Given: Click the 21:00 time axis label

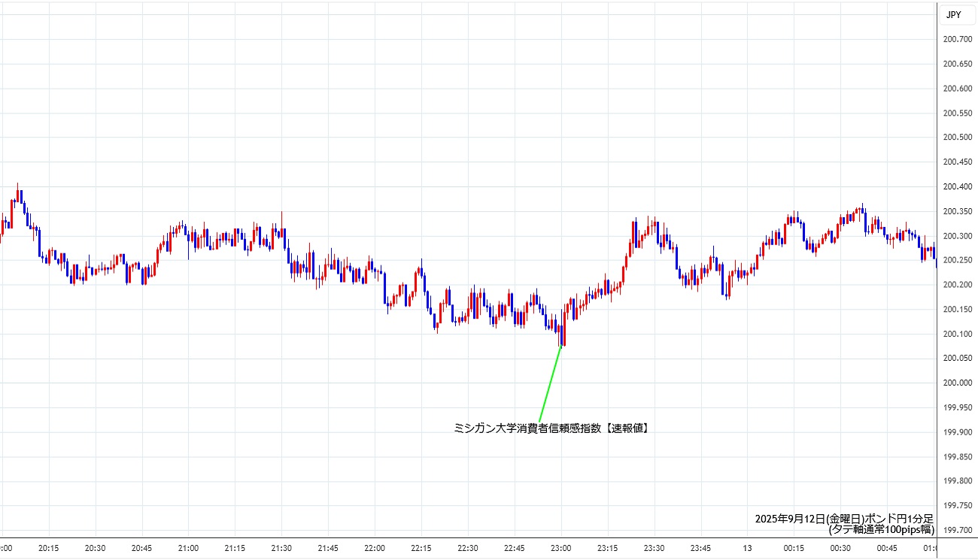Looking at the screenshot, I should pyautogui.click(x=188, y=548).
